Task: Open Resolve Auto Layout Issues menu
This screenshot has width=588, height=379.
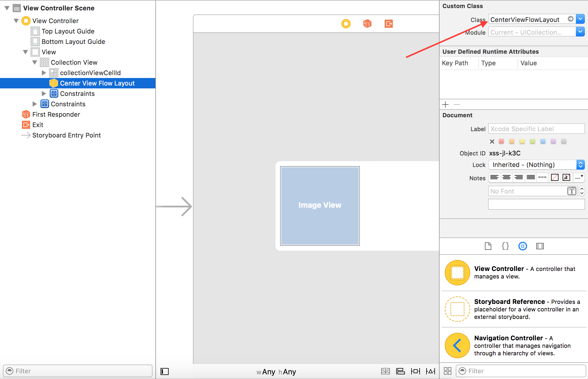Action: (430, 371)
